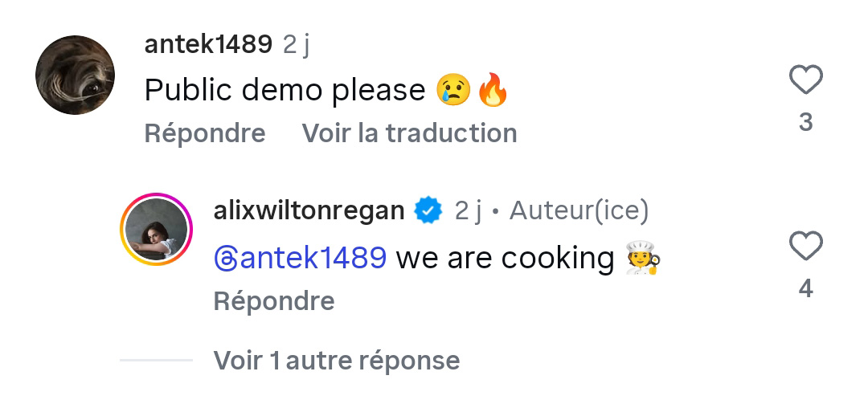Click the blue @antek1489 mention
This screenshot has height=400, width=868.
pyautogui.click(x=300, y=259)
